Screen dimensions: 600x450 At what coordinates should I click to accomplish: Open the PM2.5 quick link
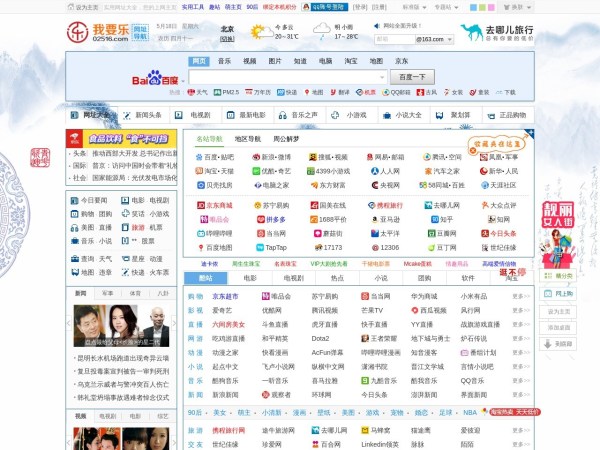tap(226, 92)
